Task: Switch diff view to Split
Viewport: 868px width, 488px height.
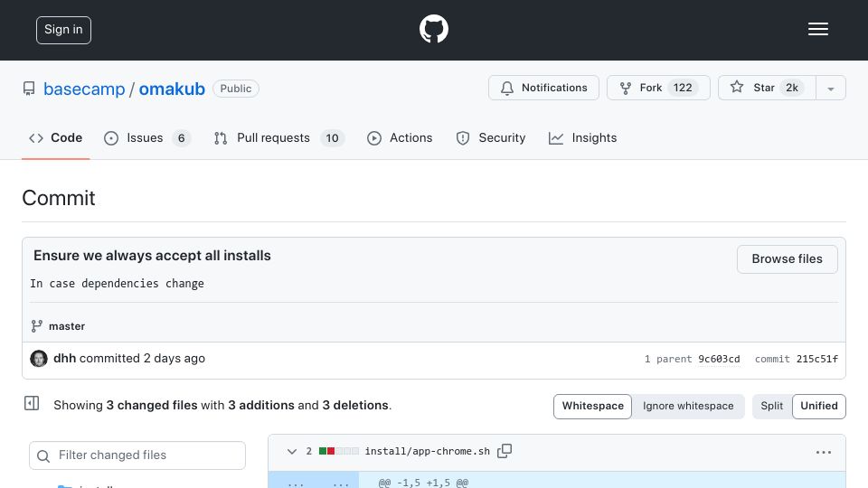Action: click(x=771, y=406)
